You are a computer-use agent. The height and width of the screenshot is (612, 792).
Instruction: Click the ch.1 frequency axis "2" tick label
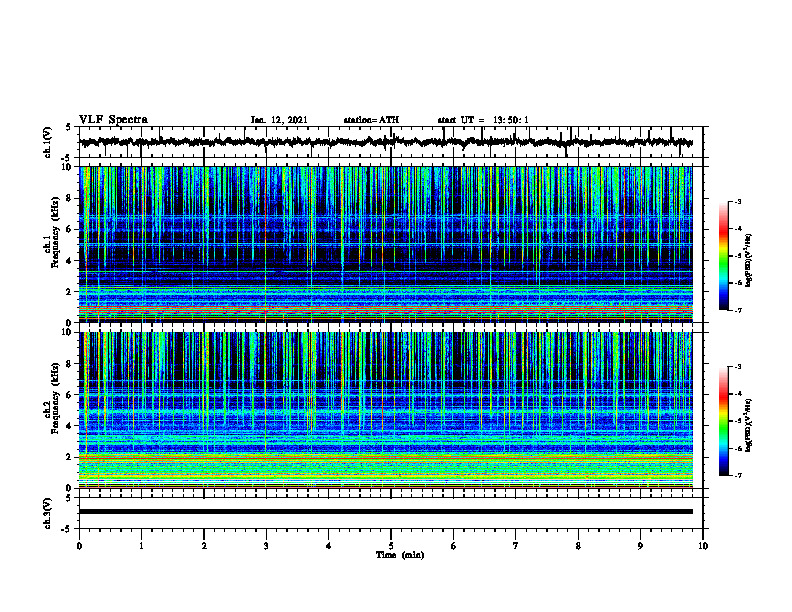click(x=71, y=291)
